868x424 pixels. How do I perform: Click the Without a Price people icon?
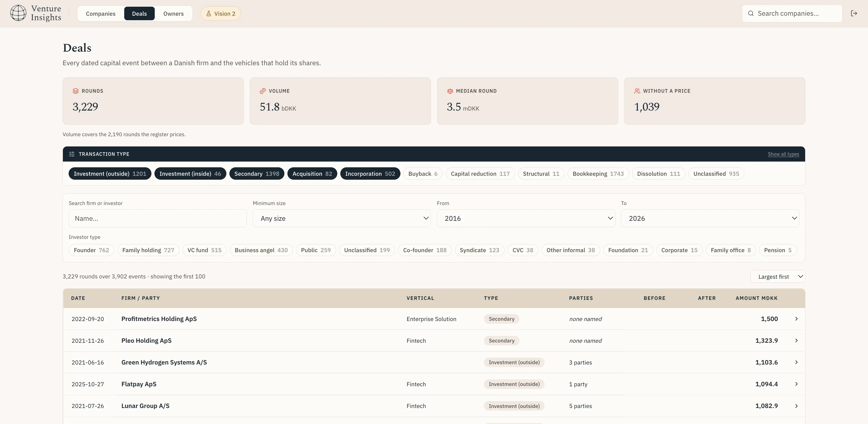[637, 91]
